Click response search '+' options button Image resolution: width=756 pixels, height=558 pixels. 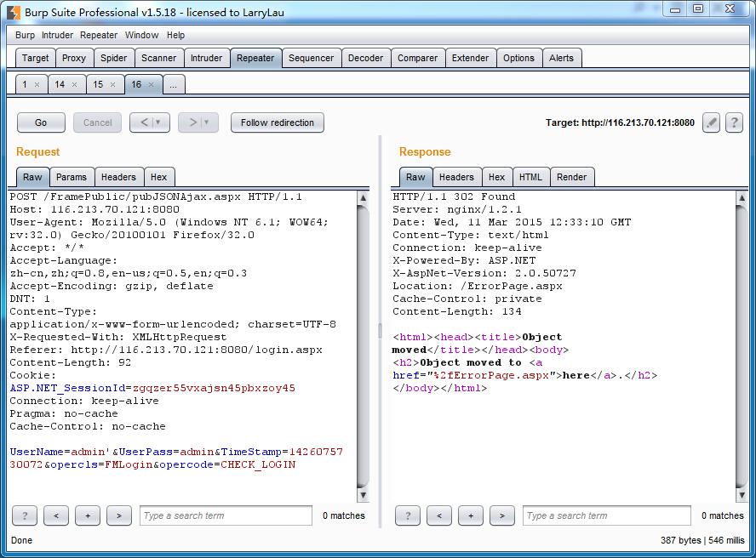(x=471, y=515)
